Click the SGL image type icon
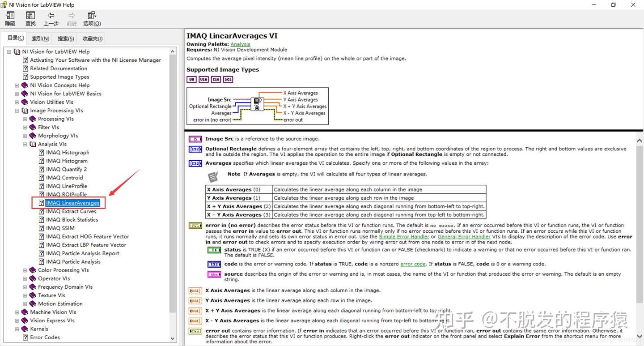The width and height of the screenshot is (644, 346). tap(228, 79)
